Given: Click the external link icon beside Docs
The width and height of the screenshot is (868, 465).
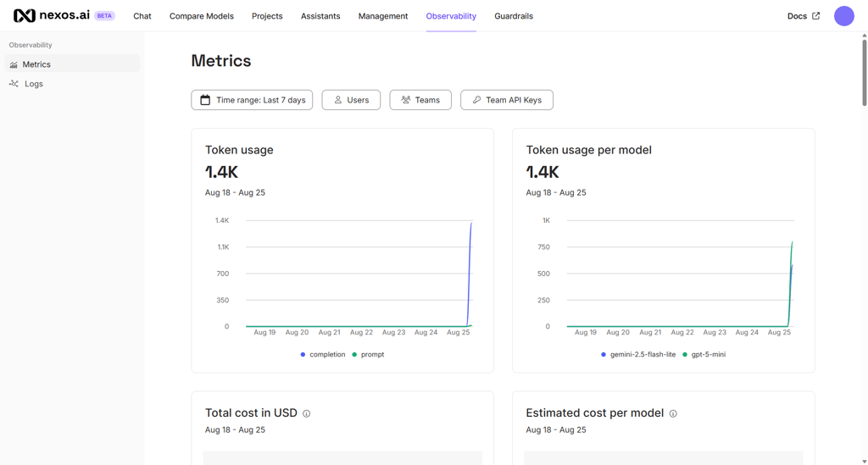Looking at the screenshot, I should pyautogui.click(x=816, y=16).
